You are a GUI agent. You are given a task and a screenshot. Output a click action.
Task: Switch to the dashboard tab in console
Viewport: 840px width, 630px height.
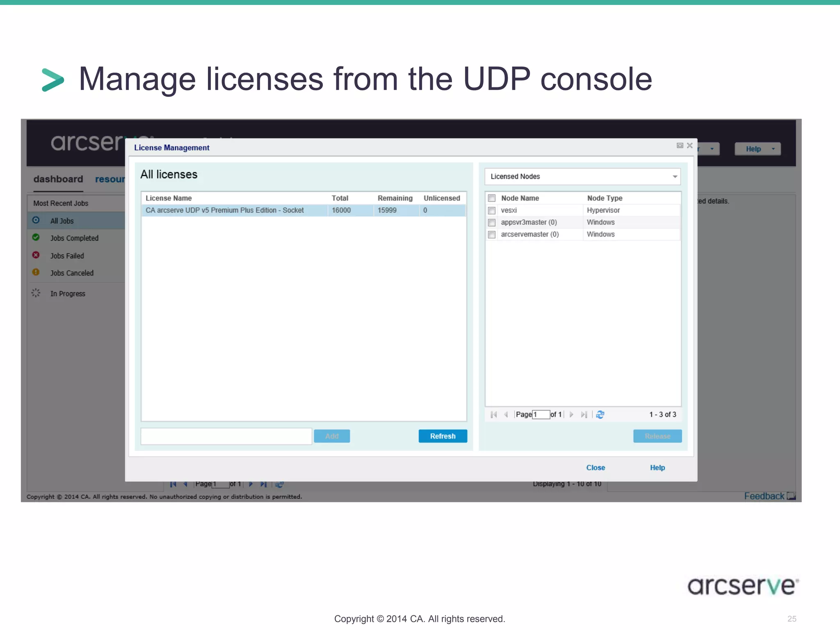point(58,179)
